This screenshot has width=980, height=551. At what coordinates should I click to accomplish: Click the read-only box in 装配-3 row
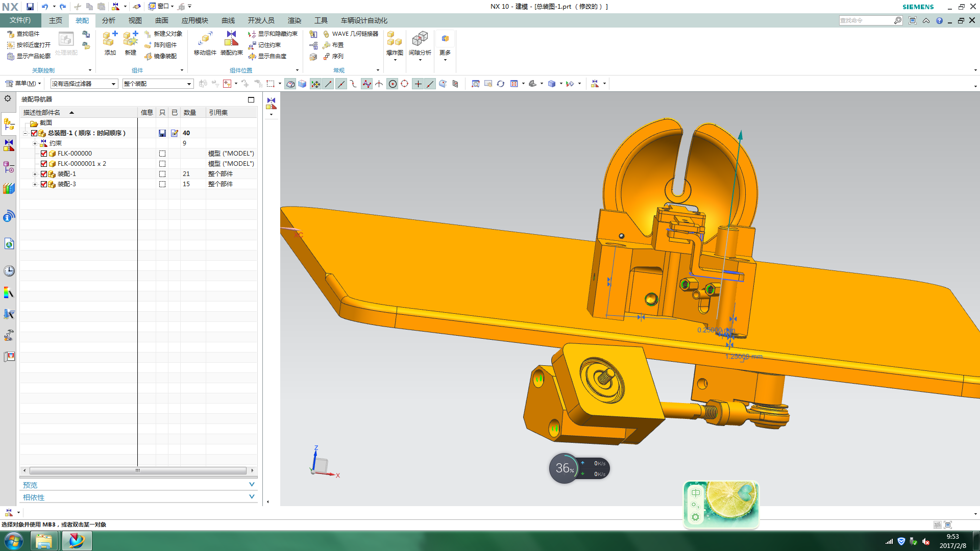pyautogui.click(x=162, y=184)
